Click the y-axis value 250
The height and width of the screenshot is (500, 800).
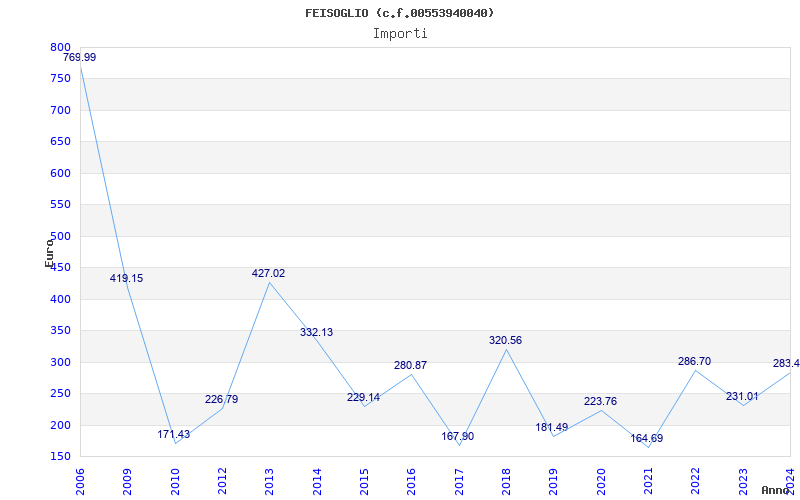(60, 393)
